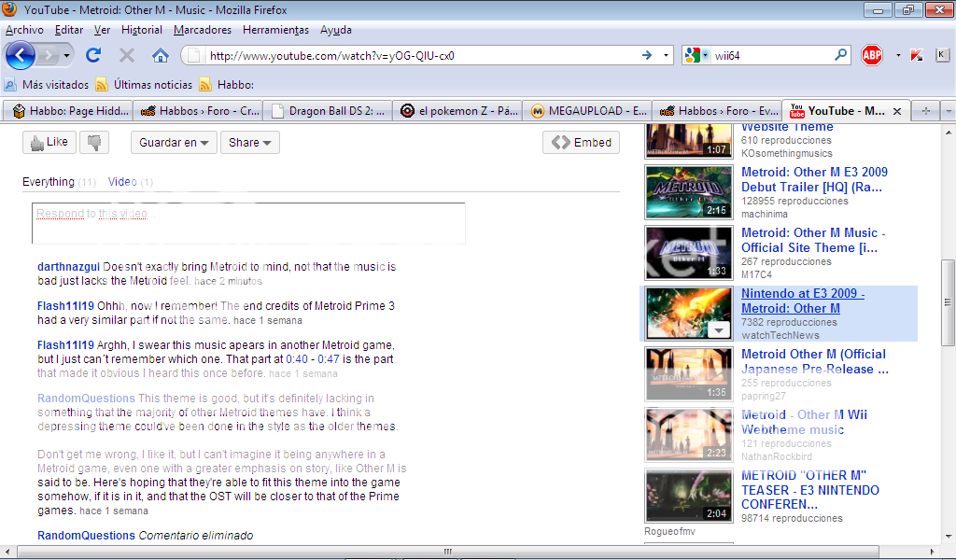Open darthnazgul's user profile link

tap(68, 267)
